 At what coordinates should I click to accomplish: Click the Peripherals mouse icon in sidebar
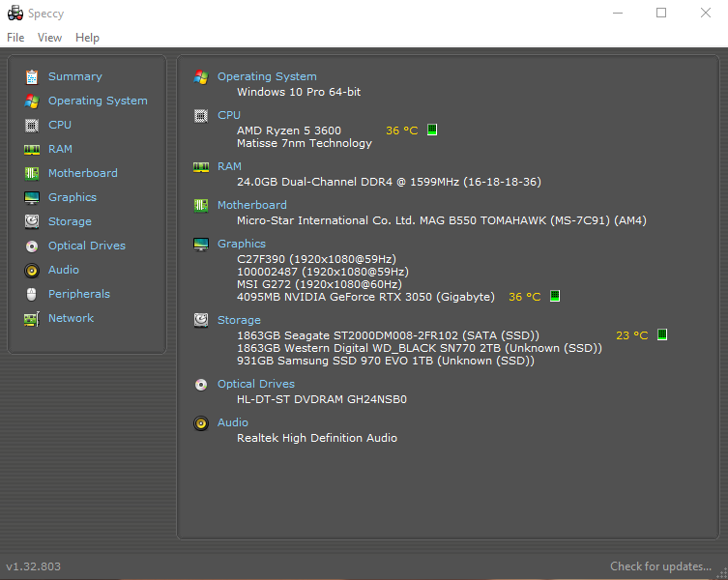point(32,294)
